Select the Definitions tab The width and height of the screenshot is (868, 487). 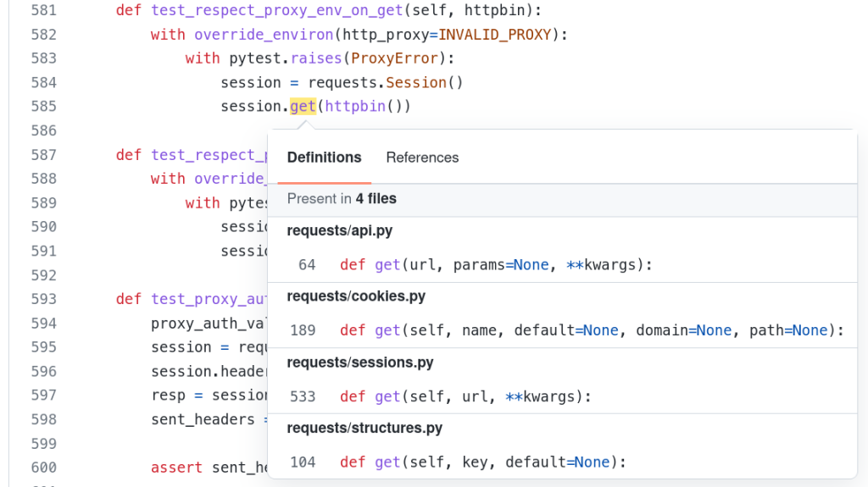coord(324,158)
